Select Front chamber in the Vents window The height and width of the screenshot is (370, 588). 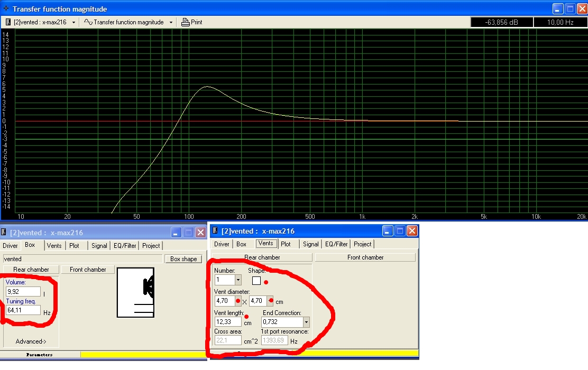pyautogui.click(x=365, y=257)
